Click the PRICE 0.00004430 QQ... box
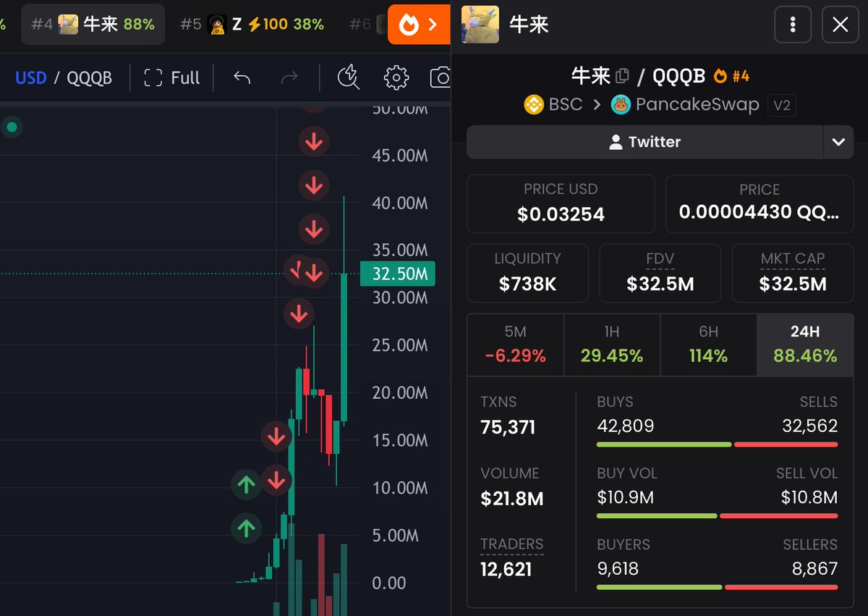 pos(759,203)
